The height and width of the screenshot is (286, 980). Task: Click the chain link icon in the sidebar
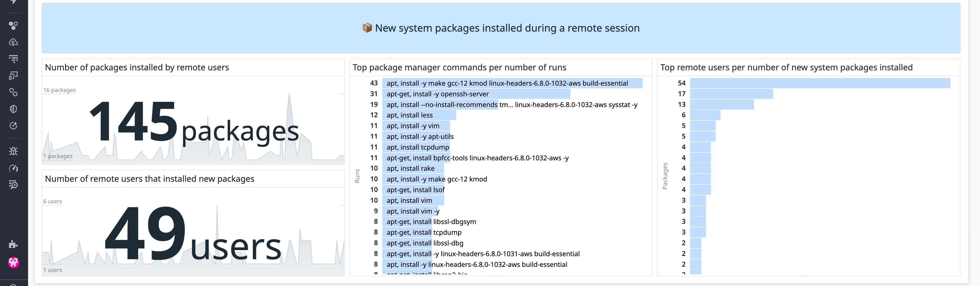[x=14, y=92]
